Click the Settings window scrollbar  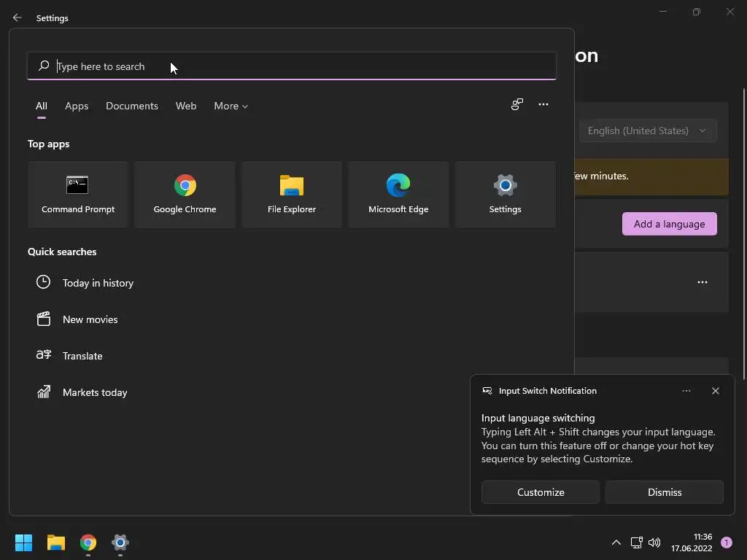743,233
